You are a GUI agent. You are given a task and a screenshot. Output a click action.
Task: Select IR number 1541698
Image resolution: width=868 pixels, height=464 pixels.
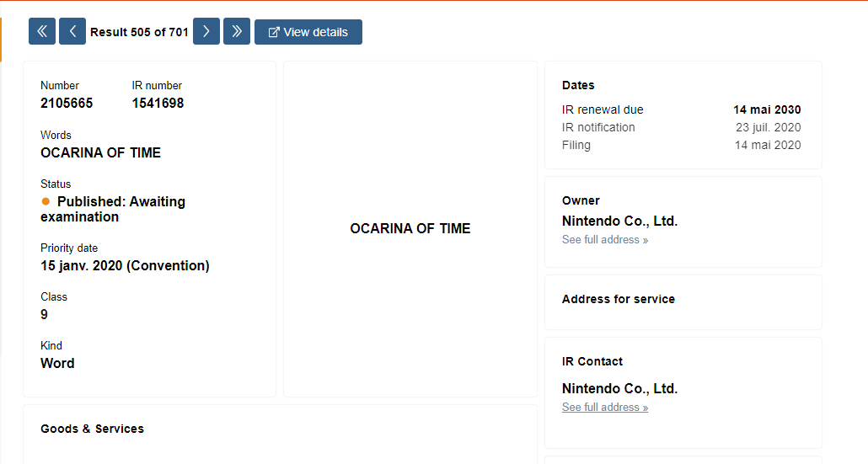[x=158, y=104]
